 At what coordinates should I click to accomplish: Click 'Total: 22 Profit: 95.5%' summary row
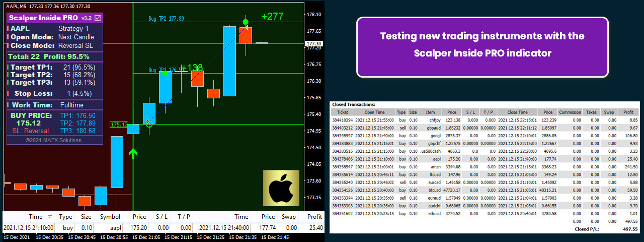[54, 57]
